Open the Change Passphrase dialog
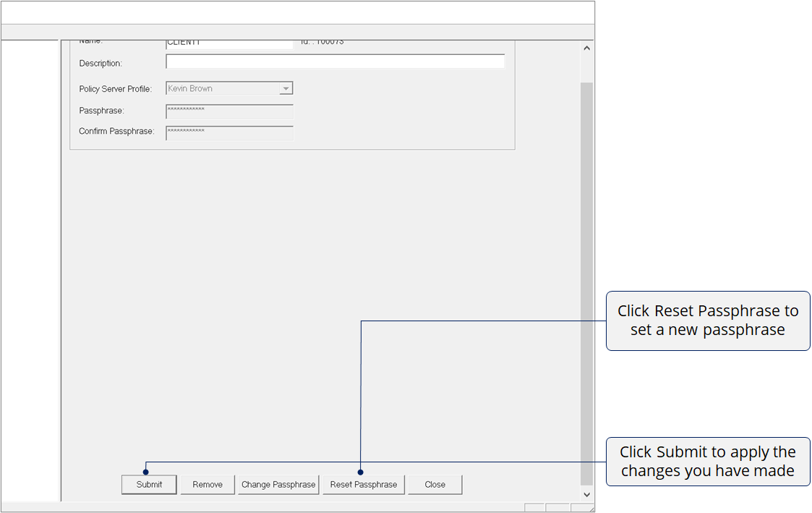812x513 pixels. tap(278, 485)
